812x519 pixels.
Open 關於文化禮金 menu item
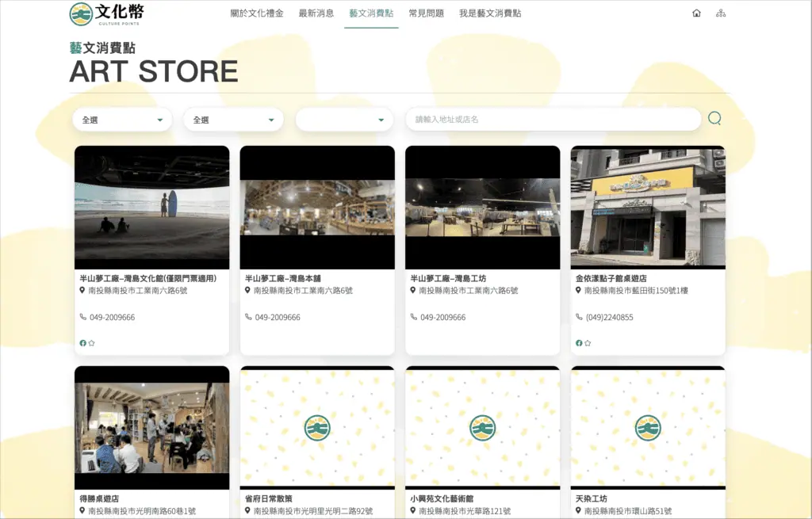pos(257,13)
